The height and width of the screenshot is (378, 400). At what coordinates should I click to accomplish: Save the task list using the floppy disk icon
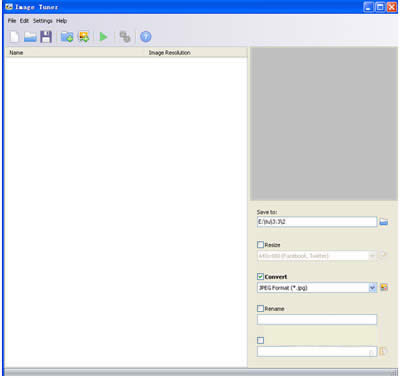[x=46, y=37]
